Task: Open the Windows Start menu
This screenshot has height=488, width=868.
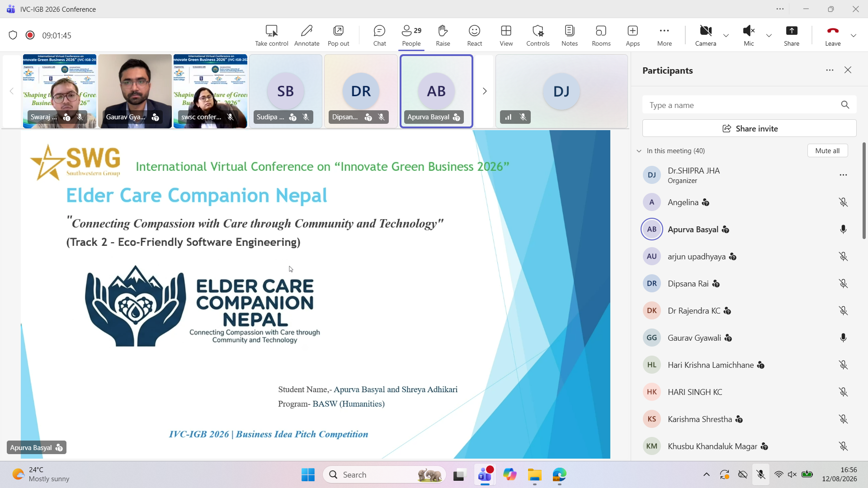Action: pos(308,475)
